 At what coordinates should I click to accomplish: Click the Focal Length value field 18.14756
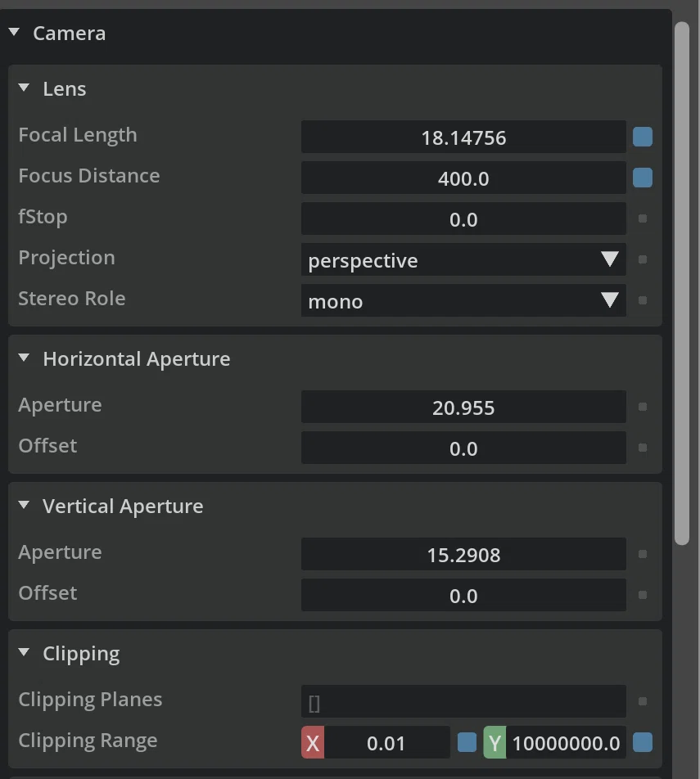coord(463,137)
